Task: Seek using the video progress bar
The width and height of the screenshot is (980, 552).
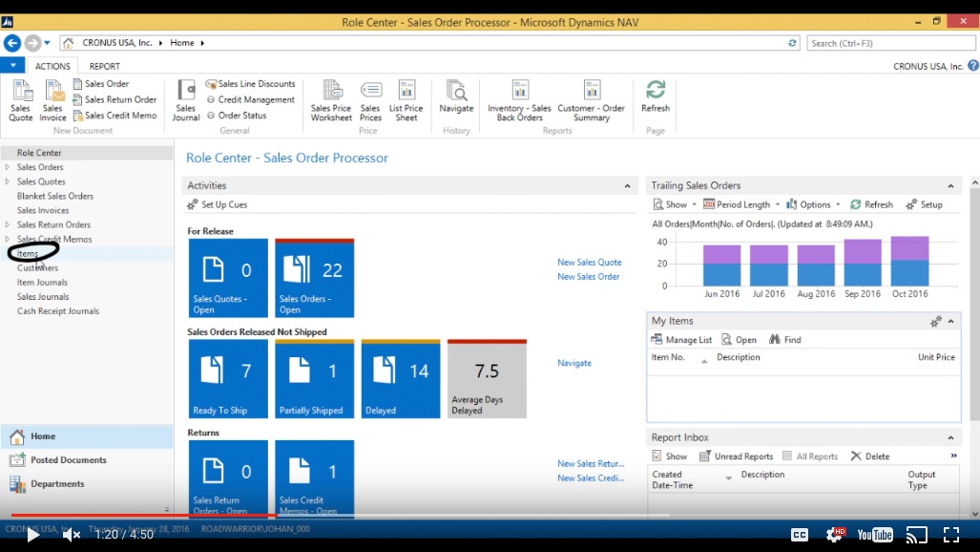Action: pyautogui.click(x=490, y=516)
